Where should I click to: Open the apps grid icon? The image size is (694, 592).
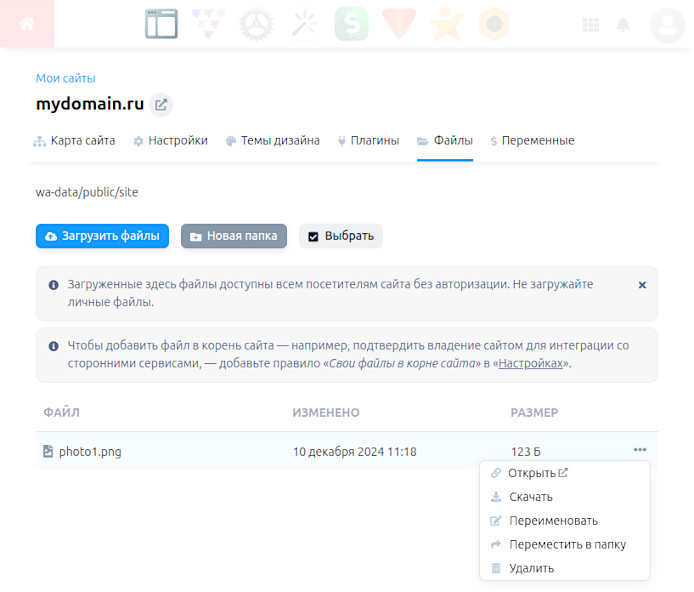(x=591, y=24)
